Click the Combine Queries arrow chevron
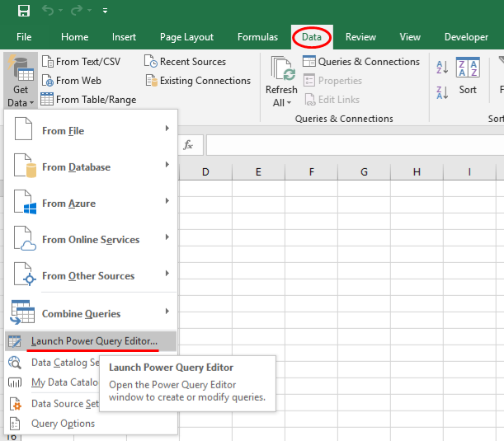The height and width of the screenshot is (441, 504). pyautogui.click(x=167, y=311)
